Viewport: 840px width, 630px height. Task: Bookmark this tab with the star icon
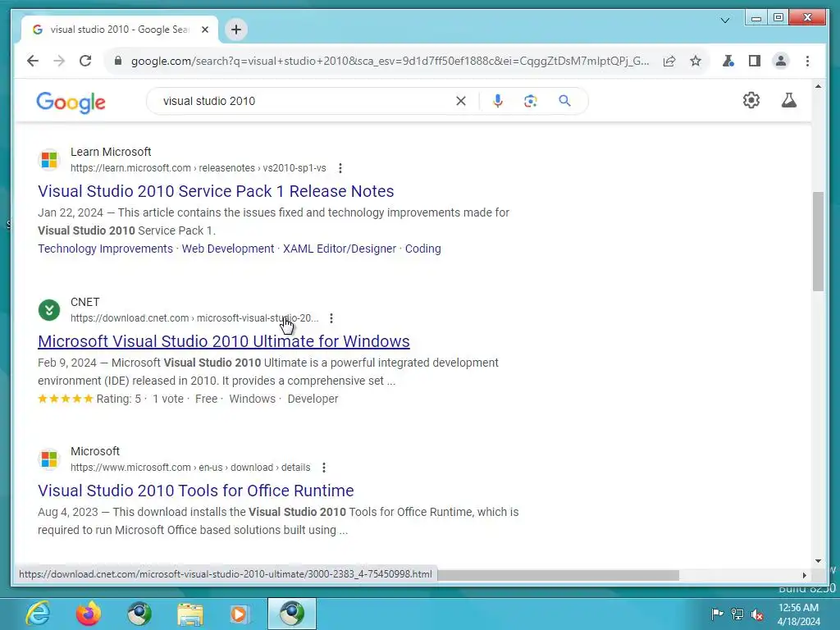[x=696, y=61]
